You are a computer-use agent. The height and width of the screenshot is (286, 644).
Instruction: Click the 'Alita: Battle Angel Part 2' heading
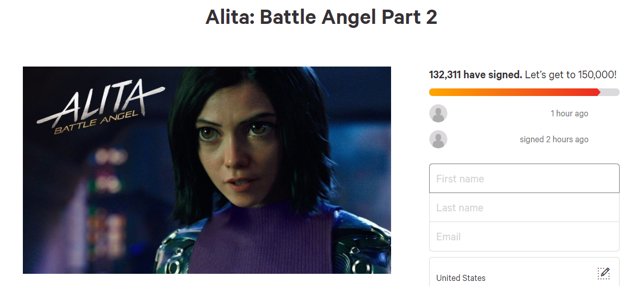(321, 17)
